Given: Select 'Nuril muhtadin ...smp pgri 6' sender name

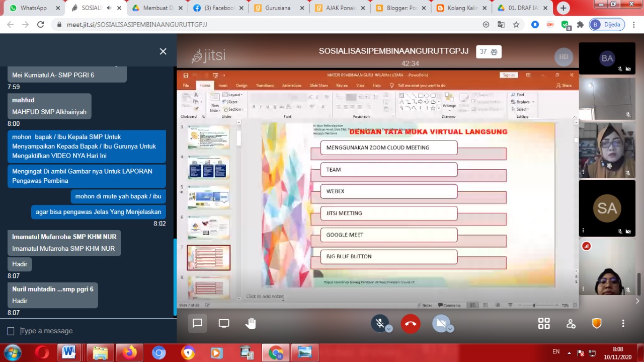Looking at the screenshot, I should pyautogui.click(x=53, y=289).
